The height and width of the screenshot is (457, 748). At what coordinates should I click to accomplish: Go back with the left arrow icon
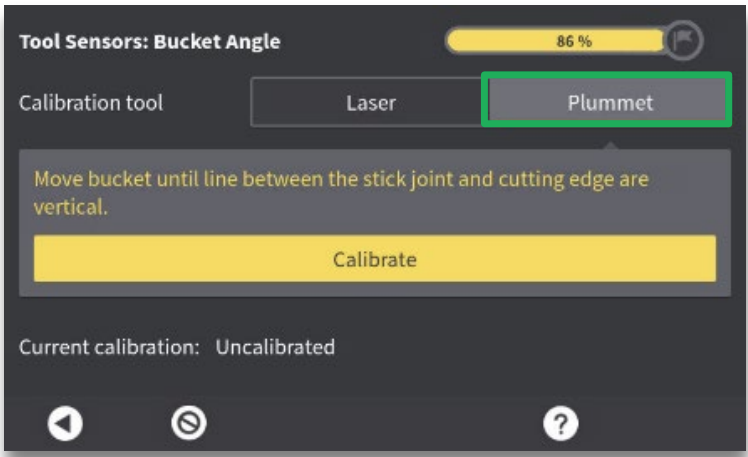tap(66, 425)
